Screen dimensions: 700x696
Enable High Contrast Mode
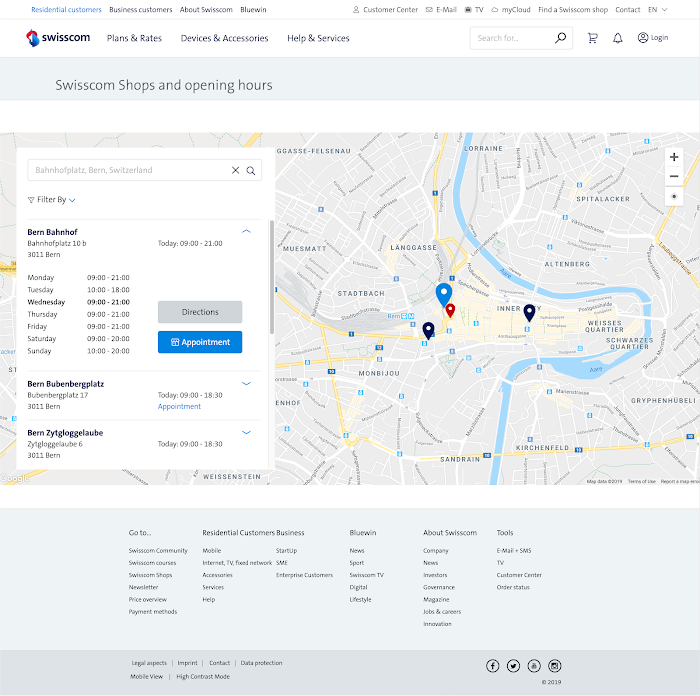(x=203, y=677)
